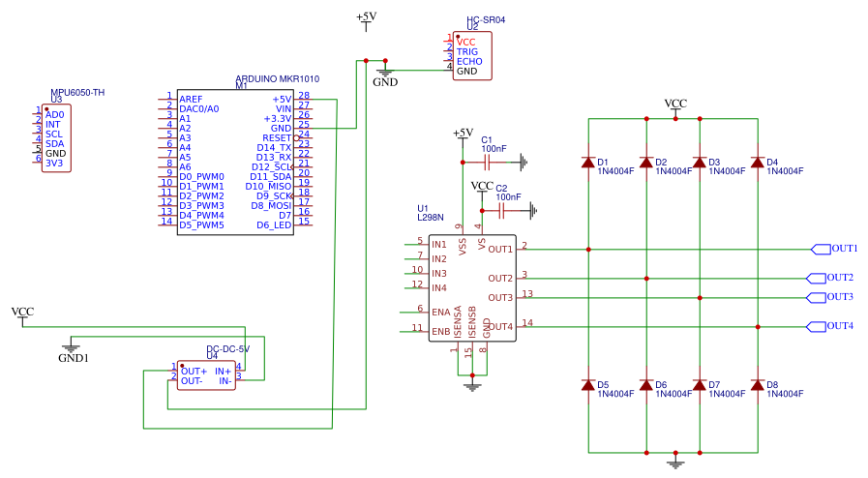Click VCC power flag above diode bridge

coord(675,106)
